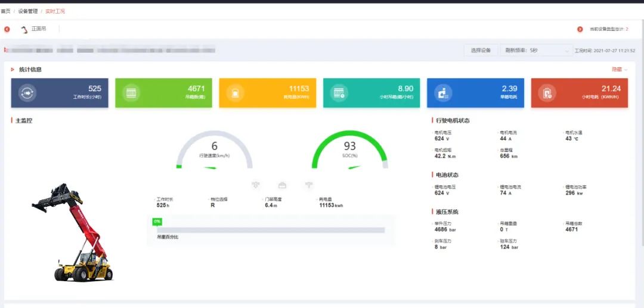Select the 正面吊 reach stacker tab
Image resolution: width=644 pixels, height=308 pixels.
click(x=34, y=29)
